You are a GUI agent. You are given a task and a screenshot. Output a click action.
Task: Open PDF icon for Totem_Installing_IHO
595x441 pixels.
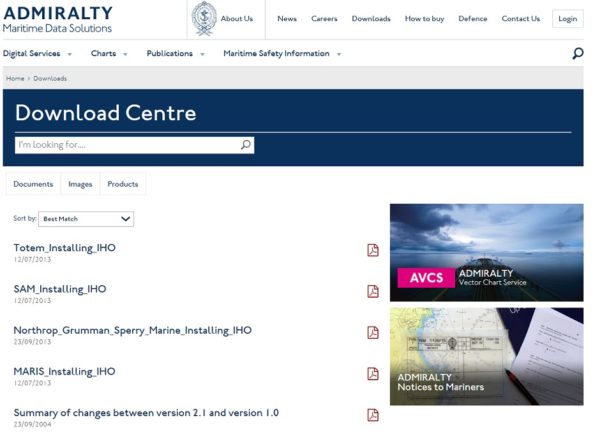pyautogui.click(x=373, y=250)
